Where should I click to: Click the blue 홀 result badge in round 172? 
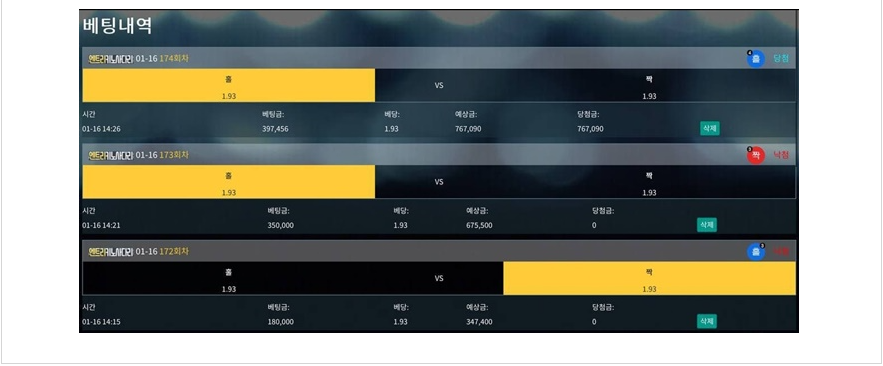point(756,252)
